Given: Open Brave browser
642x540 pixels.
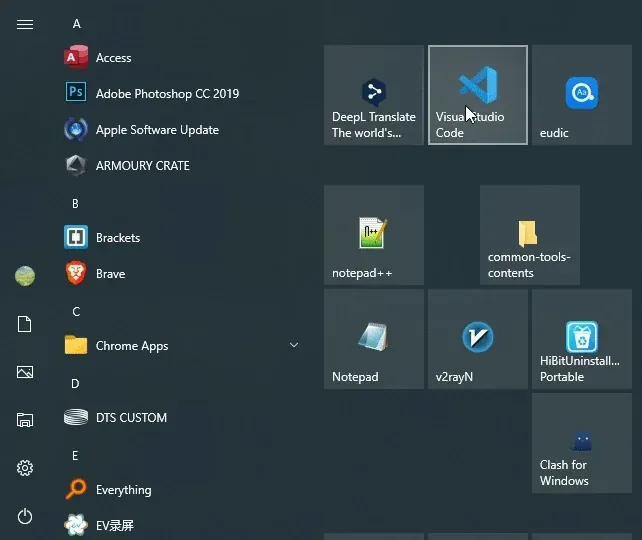Looking at the screenshot, I should point(182,274).
